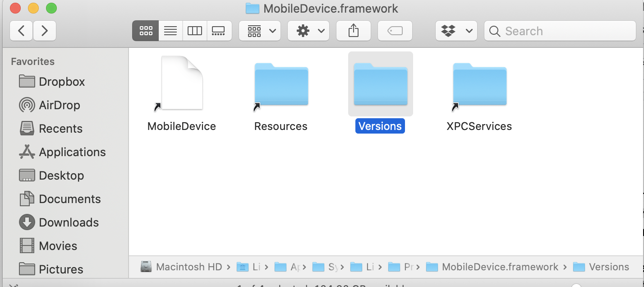Open the gear Action menu
Viewport: 644px width, 287px height.
[x=308, y=31]
